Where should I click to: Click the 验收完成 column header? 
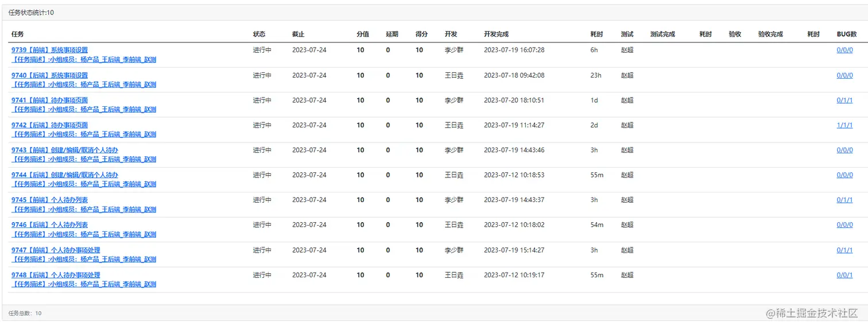771,34
